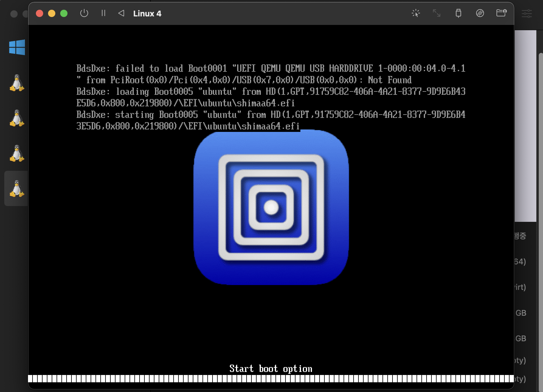This screenshot has width=543, height=392.
Task: Click the resize display arrows icon
Action: pos(437,13)
